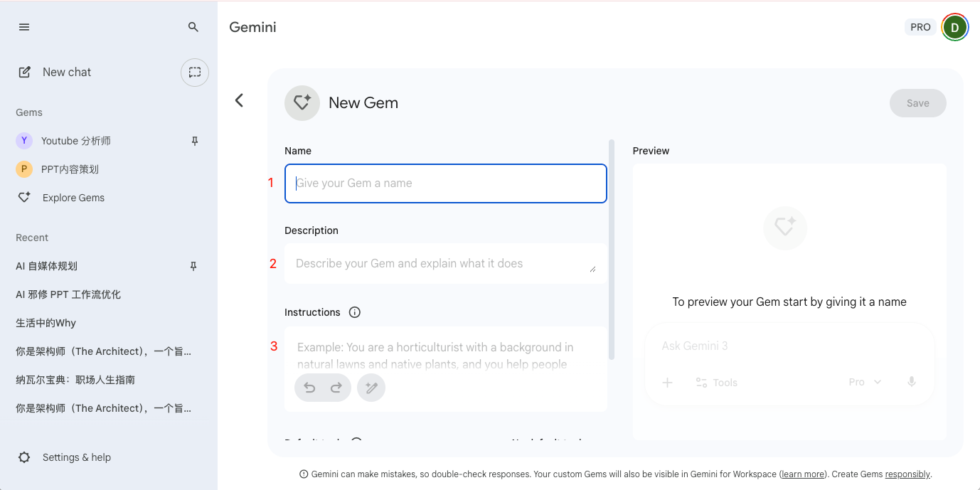The image size is (980, 490).
Task: Open Settings & help menu
Action: click(76, 457)
